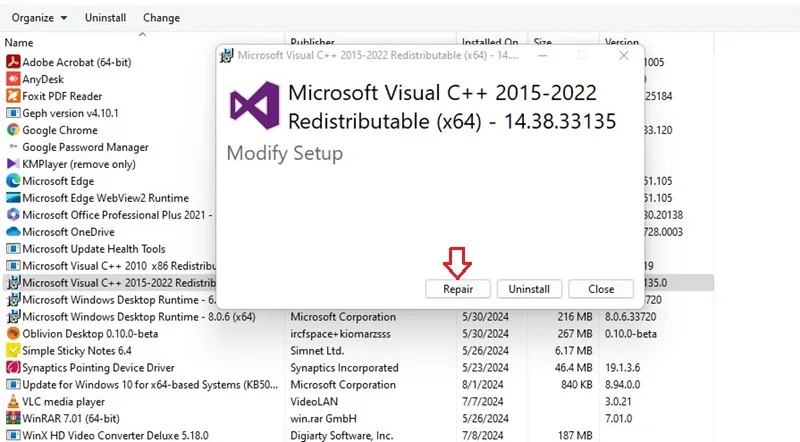Minimize the Visual C++ setup dialog
This screenshot has width=800, height=442.
tap(542, 55)
